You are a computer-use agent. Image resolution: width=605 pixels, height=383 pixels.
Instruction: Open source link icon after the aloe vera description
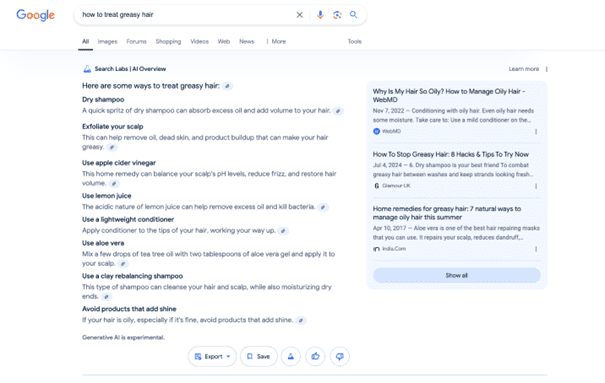point(123,264)
